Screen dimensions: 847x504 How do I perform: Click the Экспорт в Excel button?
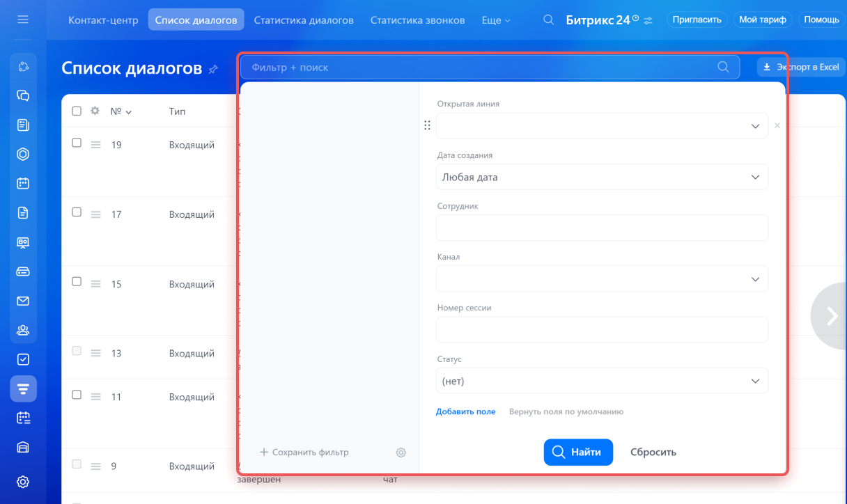[801, 67]
